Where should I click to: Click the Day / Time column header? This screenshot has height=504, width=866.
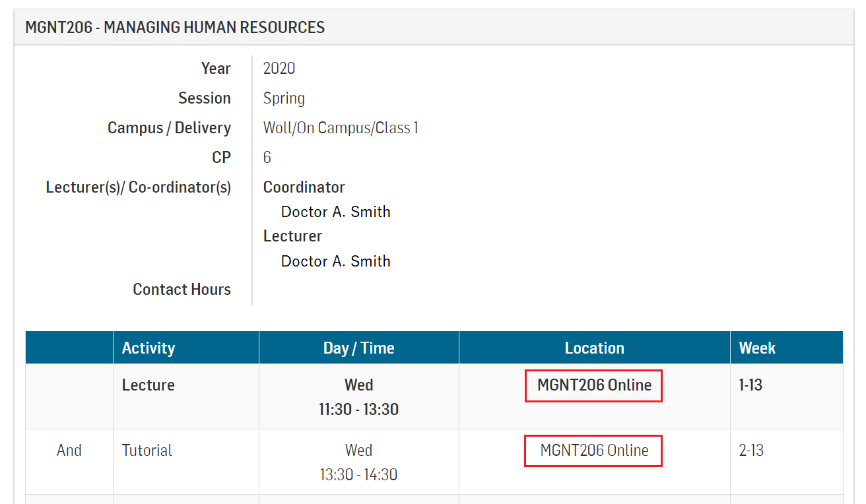point(358,348)
